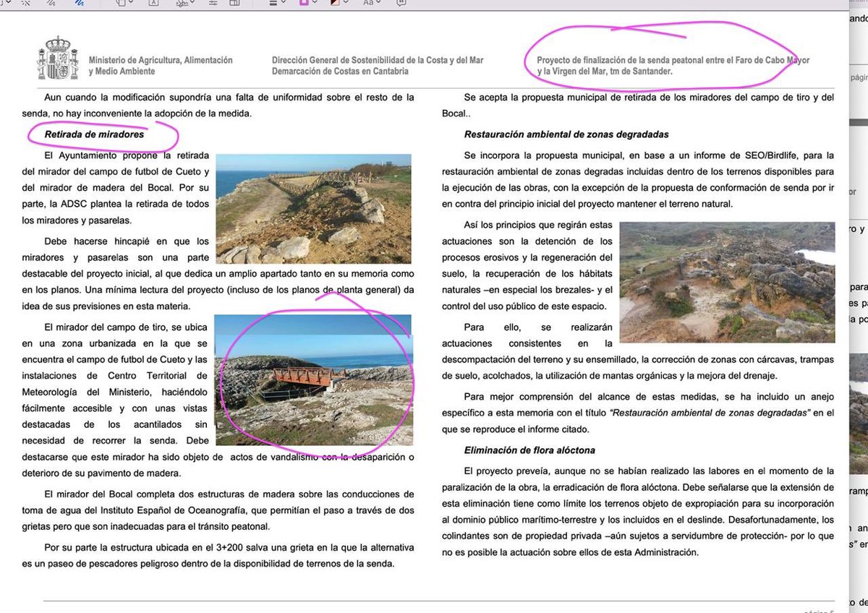
Task: Open the Sign signature tool
Action: click(x=182, y=3)
